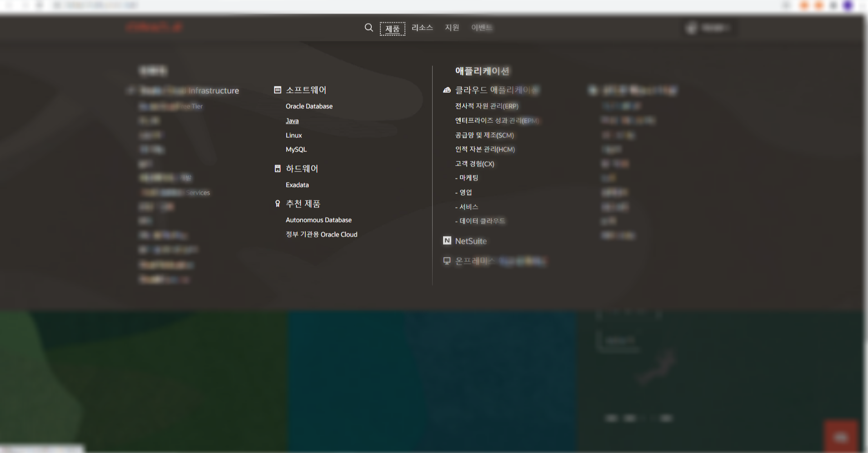Screen dimensions: 868x453
Task: Open the 하드웨어 heading link
Action: [x=302, y=169]
